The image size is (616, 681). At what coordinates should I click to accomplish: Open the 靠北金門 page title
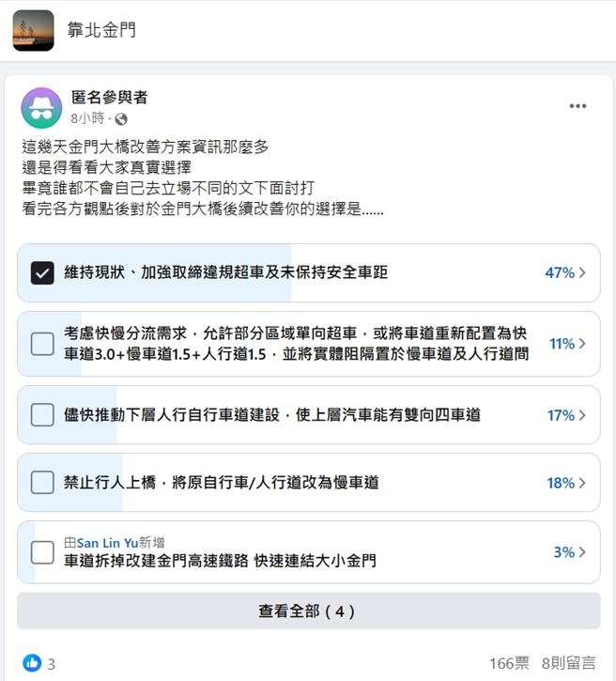pyautogui.click(x=101, y=30)
